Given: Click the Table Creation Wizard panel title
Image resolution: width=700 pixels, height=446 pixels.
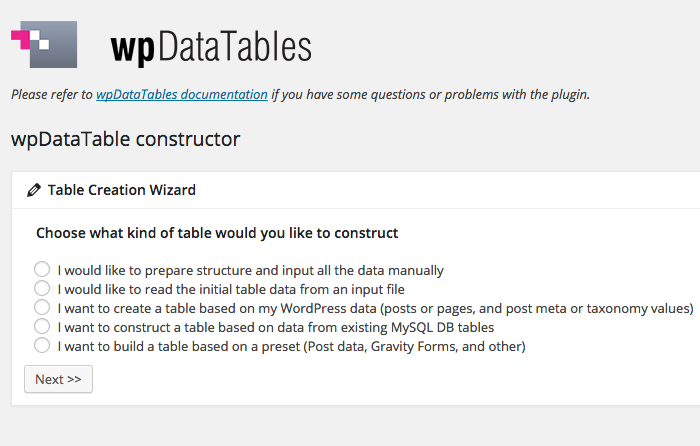Looking at the screenshot, I should 122,190.
